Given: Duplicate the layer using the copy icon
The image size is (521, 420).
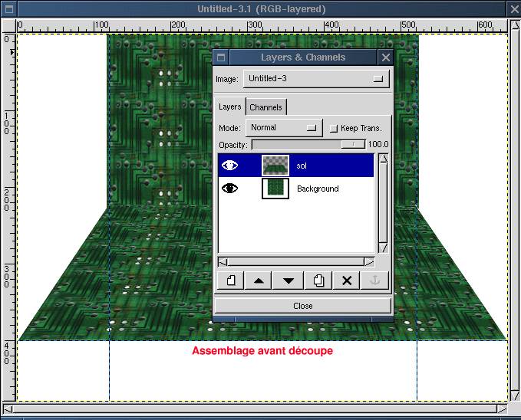Looking at the screenshot, I should pyautogui.click(x=318, y=281).
